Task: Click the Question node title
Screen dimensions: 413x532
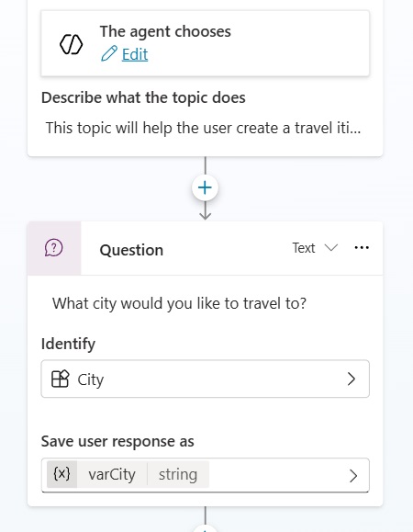Action: pos(131,251)
